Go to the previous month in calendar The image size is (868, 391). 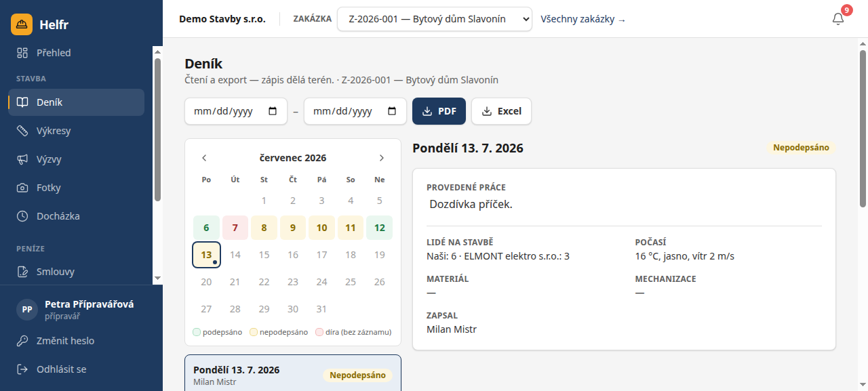tap(204, 158)
